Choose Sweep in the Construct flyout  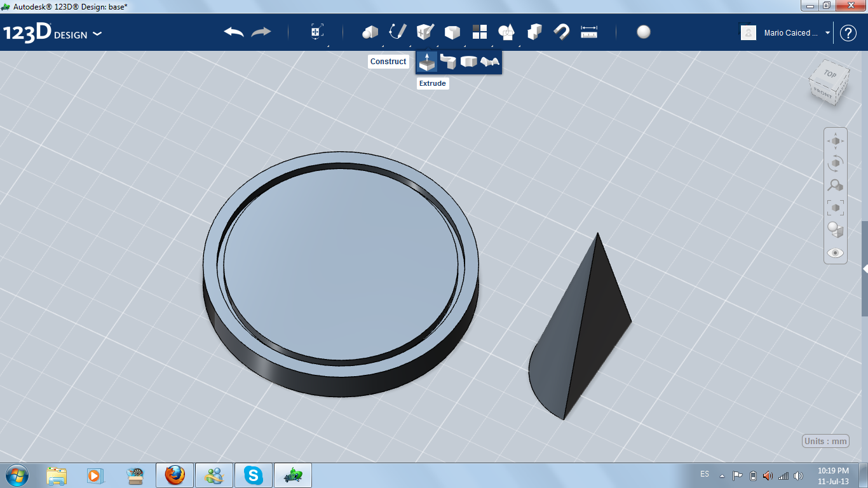click(x=448, y=62)
